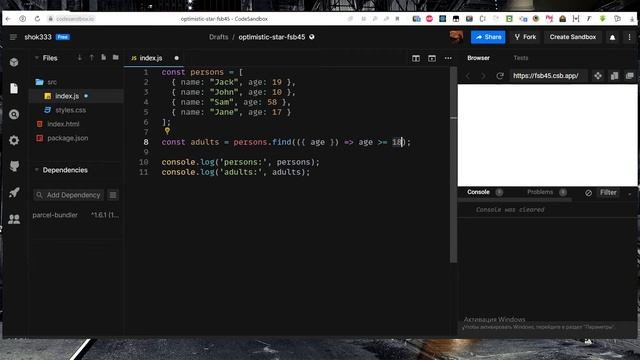Click 'Console was cleared' message
The height and width of the screenshot is (360, 640).
click(x=510, y=210)
